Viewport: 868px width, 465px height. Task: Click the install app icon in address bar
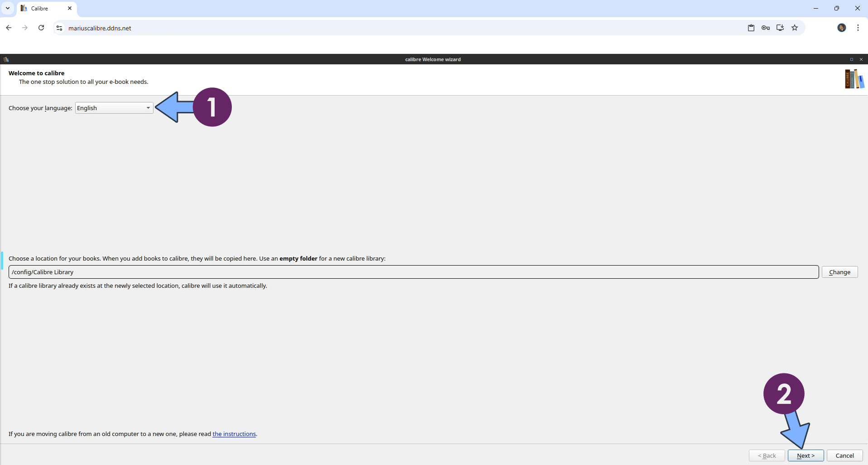point(780,28)
